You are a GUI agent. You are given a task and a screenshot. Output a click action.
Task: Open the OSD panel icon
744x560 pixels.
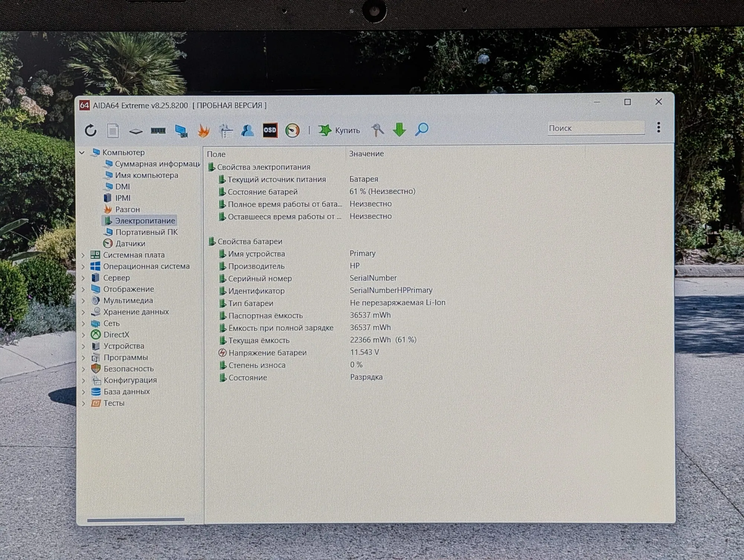[x=270, y=130]
